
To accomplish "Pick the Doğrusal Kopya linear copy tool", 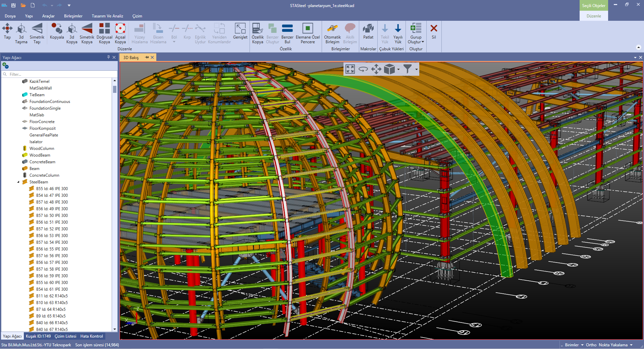I will pos(104,33).
